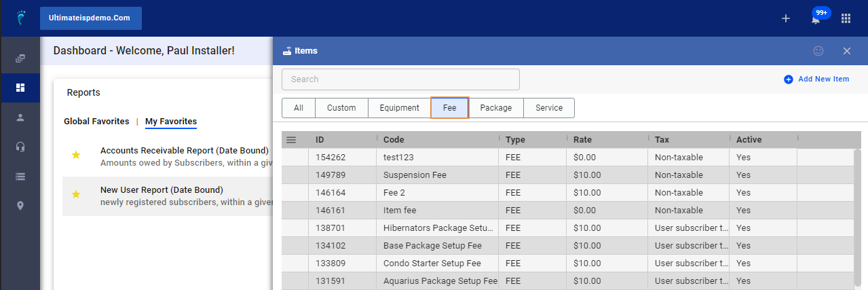Screen dimensions: 868x290
Task: Select the Package filter tab
Action: tap(496, 108)
